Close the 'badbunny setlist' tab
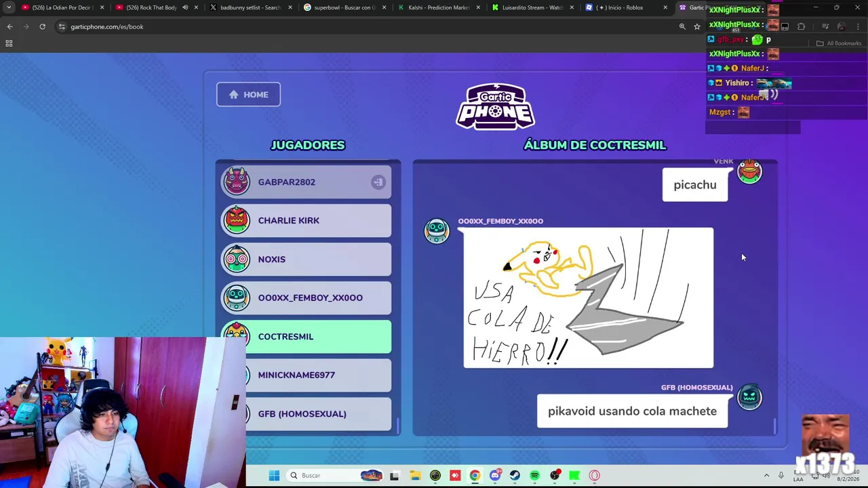The height and width of the screenshot is (488, 868). tap(290, 7)
